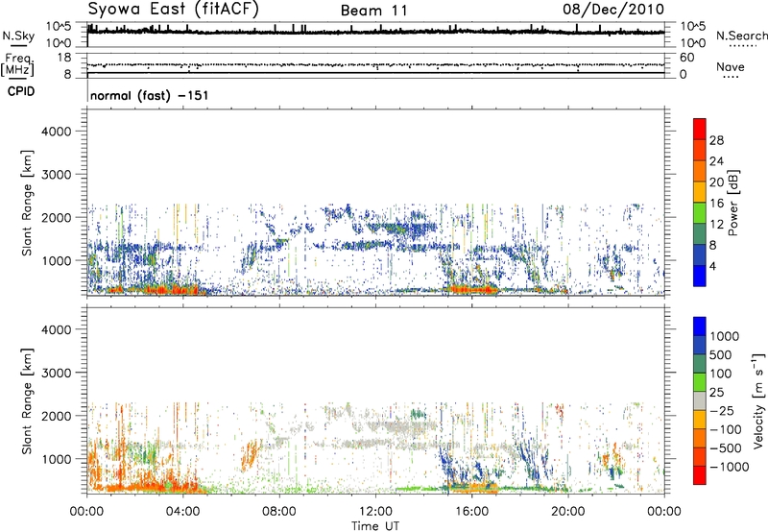
Task: Click the "Velocity [m s-1]" colorbar title
Action: [x=758, y=400]
